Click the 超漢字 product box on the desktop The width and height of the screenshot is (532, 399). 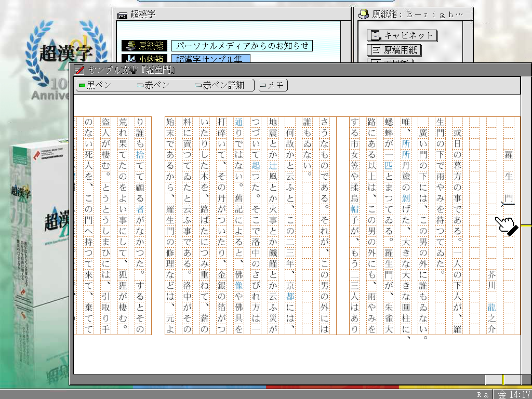pos(36,218)
